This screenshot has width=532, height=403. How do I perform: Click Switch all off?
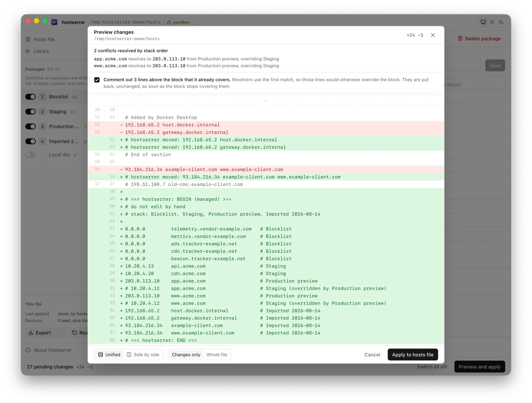tap(432, 367)
